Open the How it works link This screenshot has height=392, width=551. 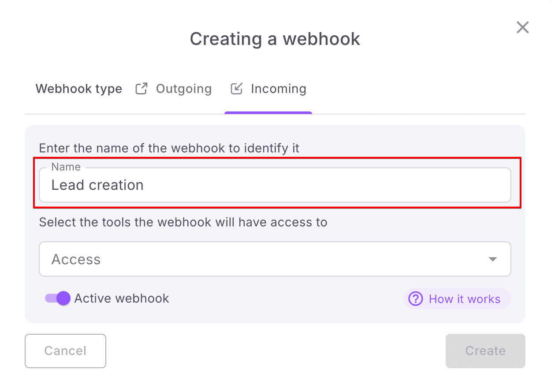click(464, 299)
